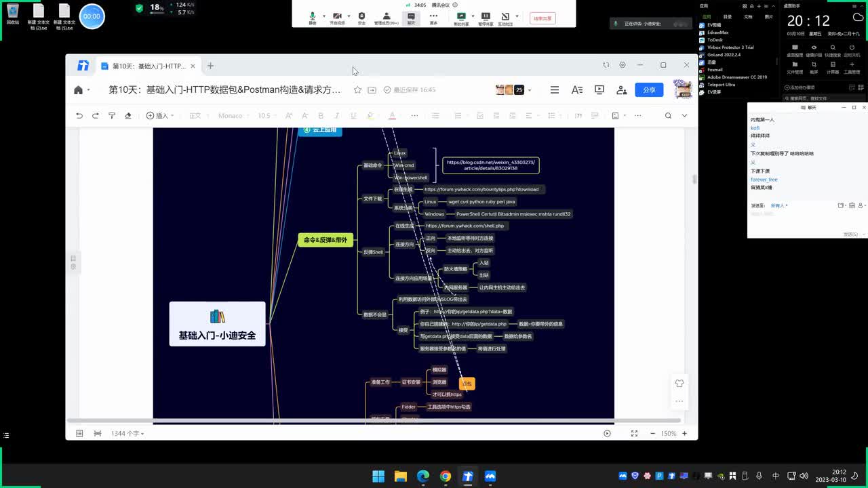
Task: Click the red 结束共享 end sharing button
Action: pyautogui.click(x=542, y=18)
